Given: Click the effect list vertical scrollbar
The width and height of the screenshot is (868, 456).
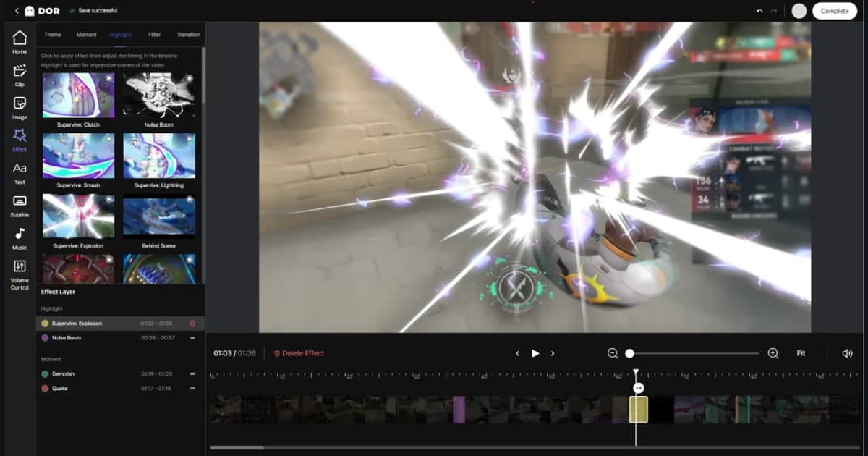Looking at the screenshot, I should (x=203, y=76).
